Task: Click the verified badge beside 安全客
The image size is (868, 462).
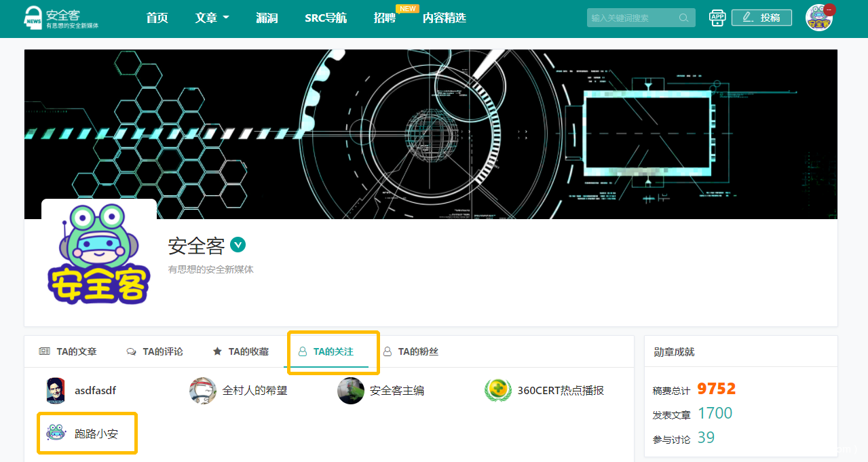Action: tap(238, 245)
